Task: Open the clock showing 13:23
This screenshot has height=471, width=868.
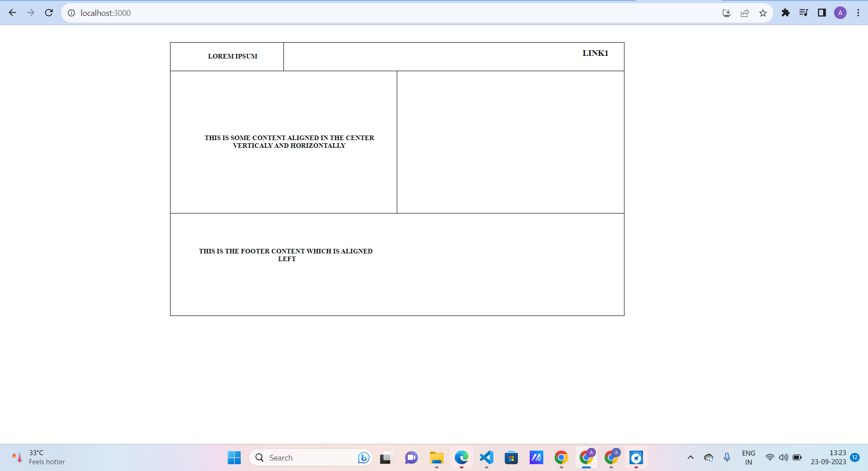Action: click(828, 457)
